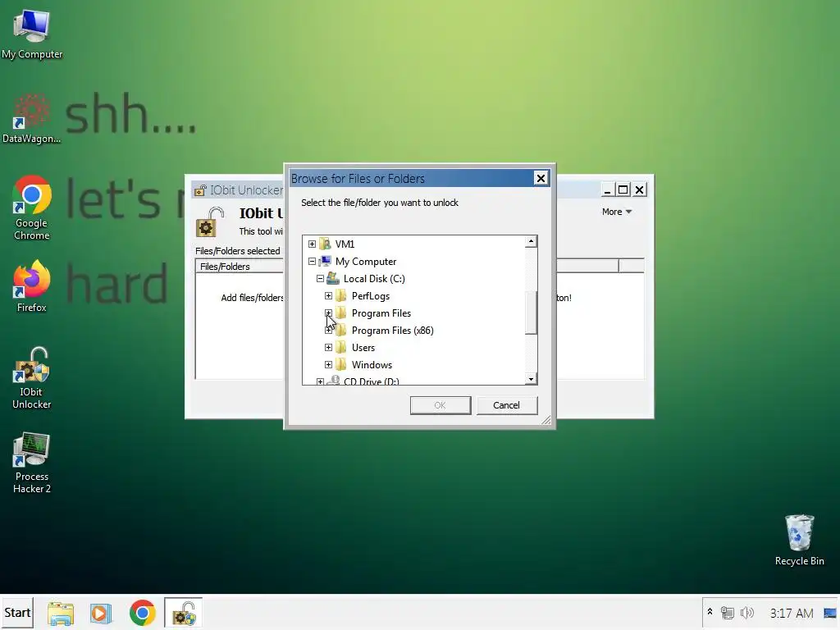Image resolution: width=840 pixels, height=630 pixels.
Task: Open network status tray icon
Action: pyautogui.click(x=727, y=612)
